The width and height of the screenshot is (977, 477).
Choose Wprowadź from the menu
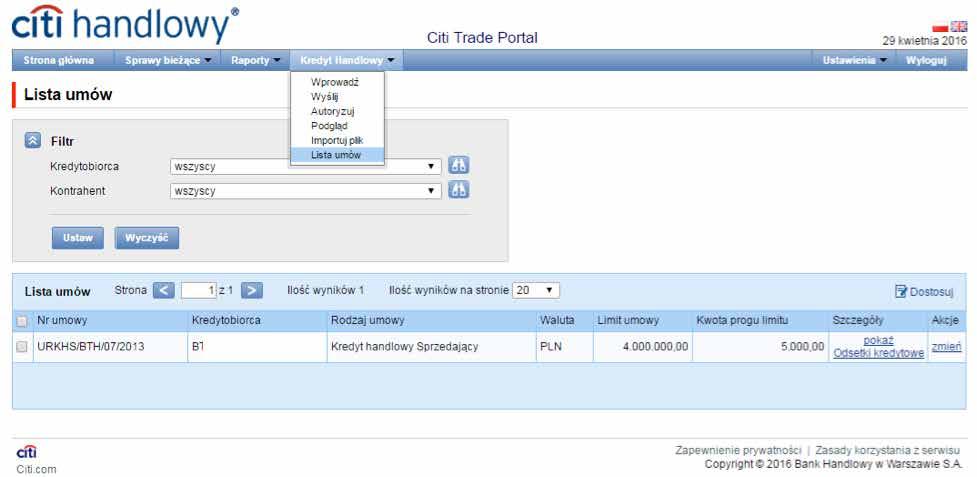(x=337, y=82)
